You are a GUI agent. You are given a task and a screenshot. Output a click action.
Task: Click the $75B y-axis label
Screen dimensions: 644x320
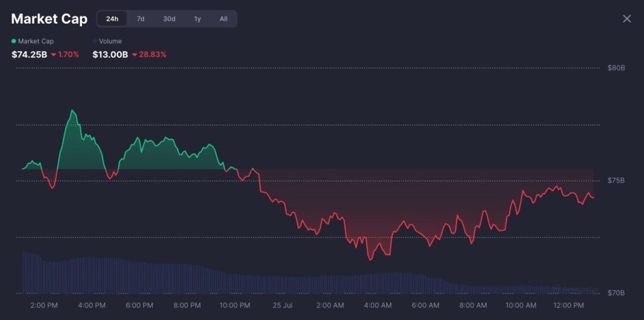[616, 180]
